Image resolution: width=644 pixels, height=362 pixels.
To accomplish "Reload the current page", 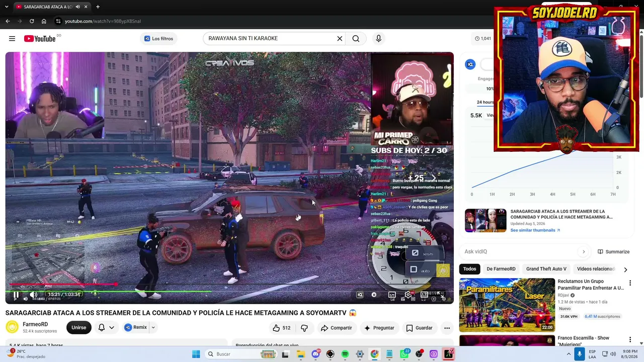I will coord(32,21).
